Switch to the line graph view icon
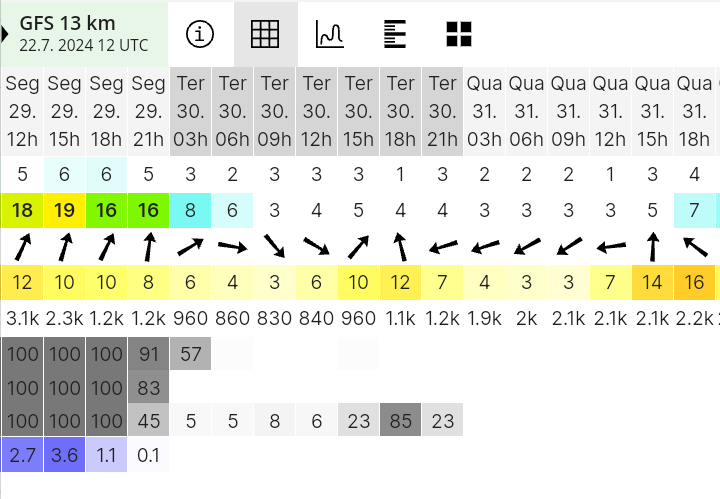The width and height of the screenshot is (720, 499). (330, 34)
